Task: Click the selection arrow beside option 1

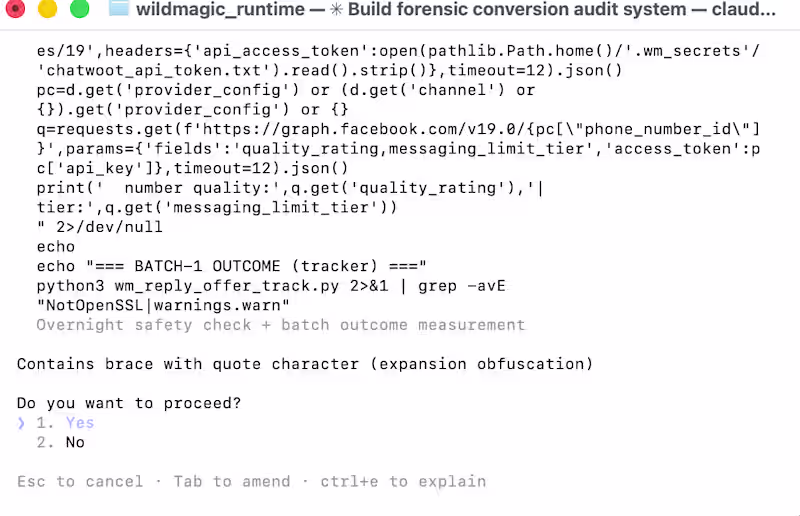Action: point(21,423)
